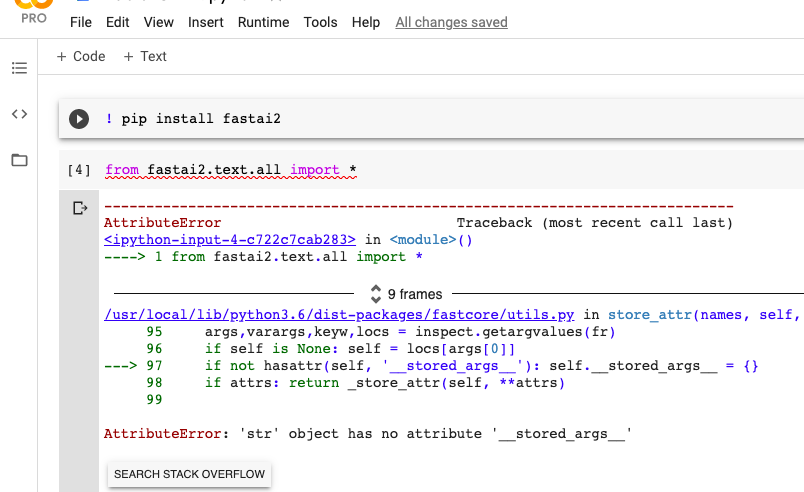Click the red AttributeError heading text
Screen dimensions: 804x492
click(163, 223)
